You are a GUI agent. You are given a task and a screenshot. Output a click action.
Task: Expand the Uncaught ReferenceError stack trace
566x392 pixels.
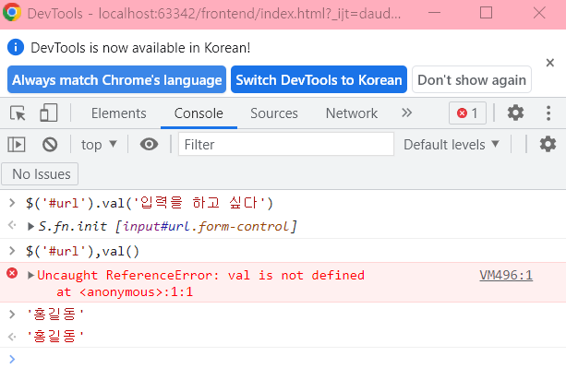coord(30,276)
